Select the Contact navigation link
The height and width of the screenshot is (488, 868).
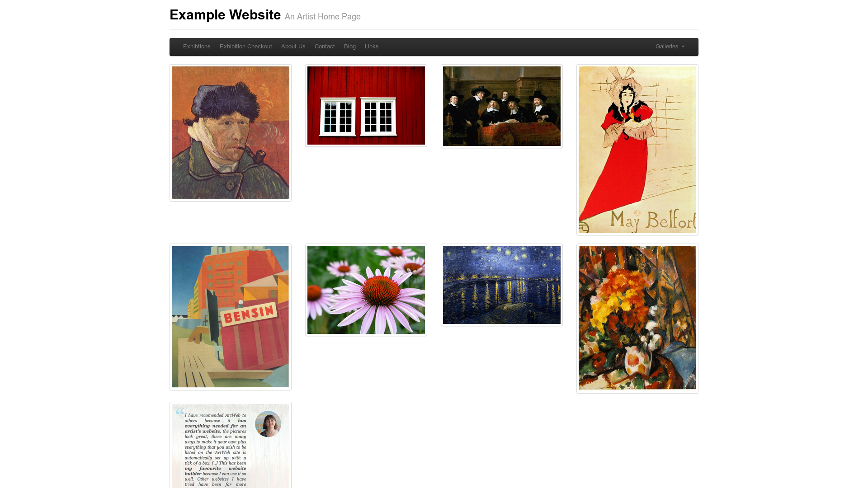[325, 47]
